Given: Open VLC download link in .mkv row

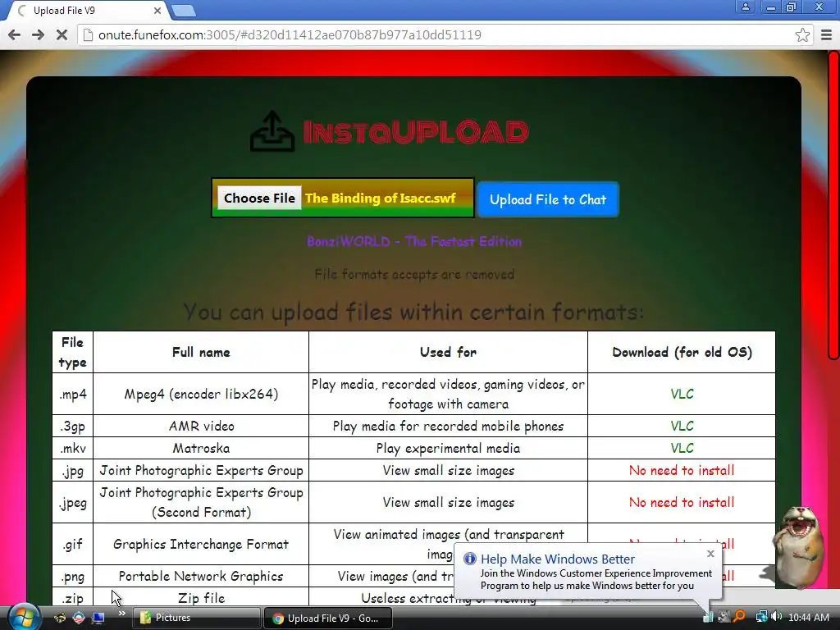Looking at the screenshot, I should (x=682, y=449).
